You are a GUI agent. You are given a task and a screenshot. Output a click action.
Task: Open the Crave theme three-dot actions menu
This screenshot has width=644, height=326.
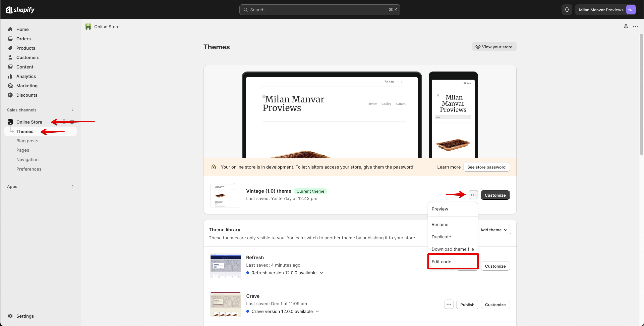coord(449,305)
